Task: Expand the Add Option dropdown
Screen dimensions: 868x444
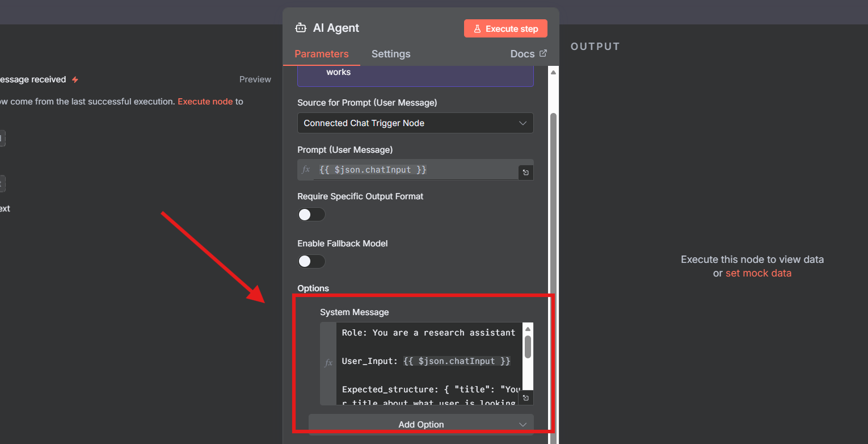Action: (x=420, y=424)
